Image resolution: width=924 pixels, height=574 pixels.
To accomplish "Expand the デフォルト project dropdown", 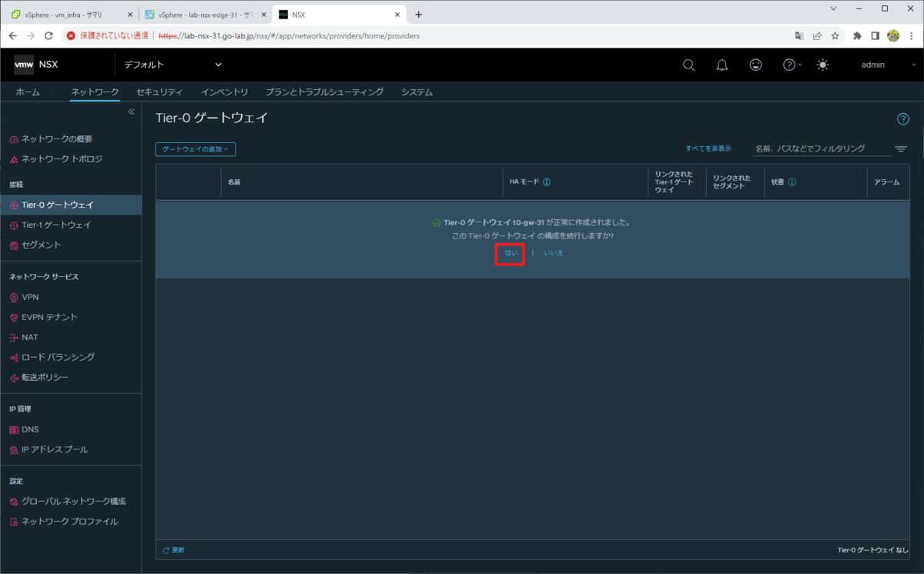I will click(173, 65).
